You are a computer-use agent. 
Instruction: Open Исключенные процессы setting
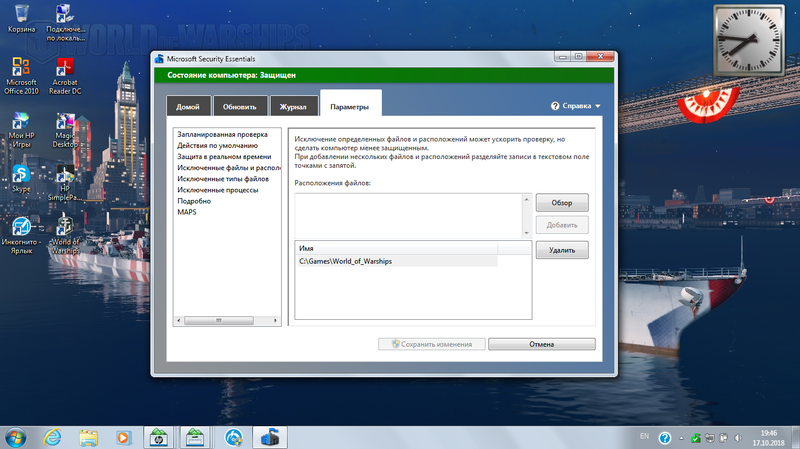coord(217,190)
